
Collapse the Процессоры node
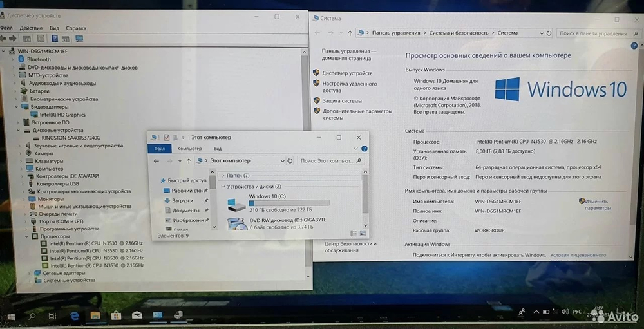[x=26, y=236]
